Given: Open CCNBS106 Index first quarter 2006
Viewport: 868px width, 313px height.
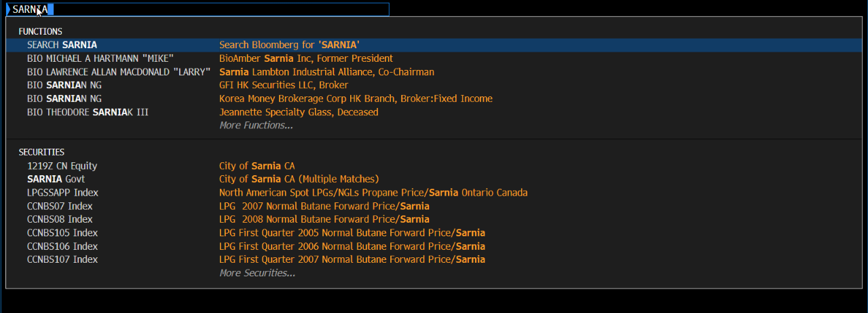Looking at the screenshot, I should [434, 246].
